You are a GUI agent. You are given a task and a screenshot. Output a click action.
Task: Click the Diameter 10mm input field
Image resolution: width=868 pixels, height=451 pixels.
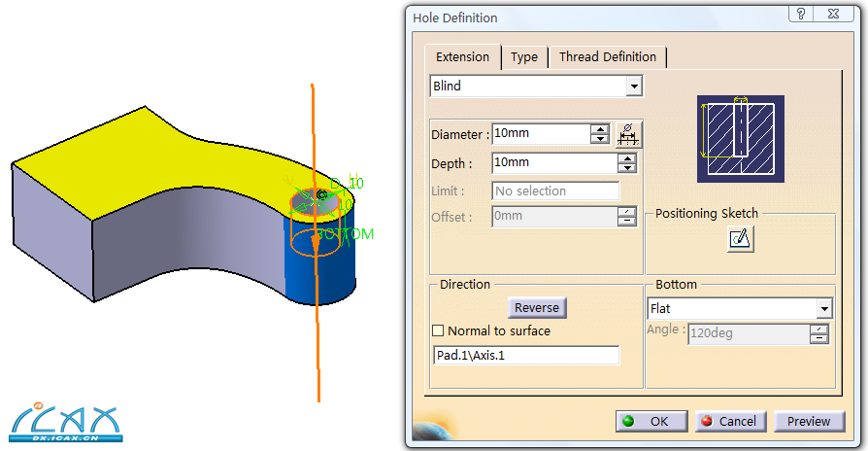(x=541, y=133)
